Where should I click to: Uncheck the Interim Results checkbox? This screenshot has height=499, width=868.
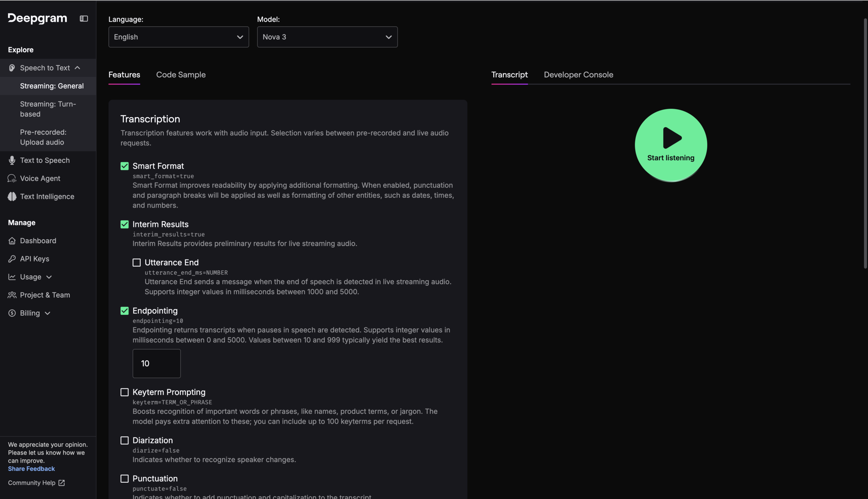click(x=124, y=225)
